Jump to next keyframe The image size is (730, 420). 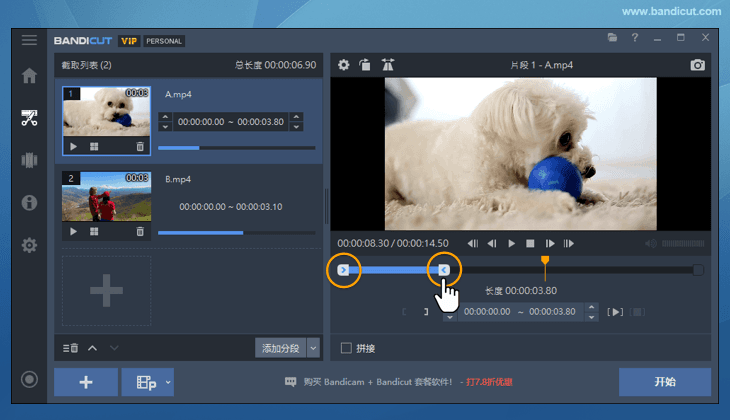click(x=568, y=244)
